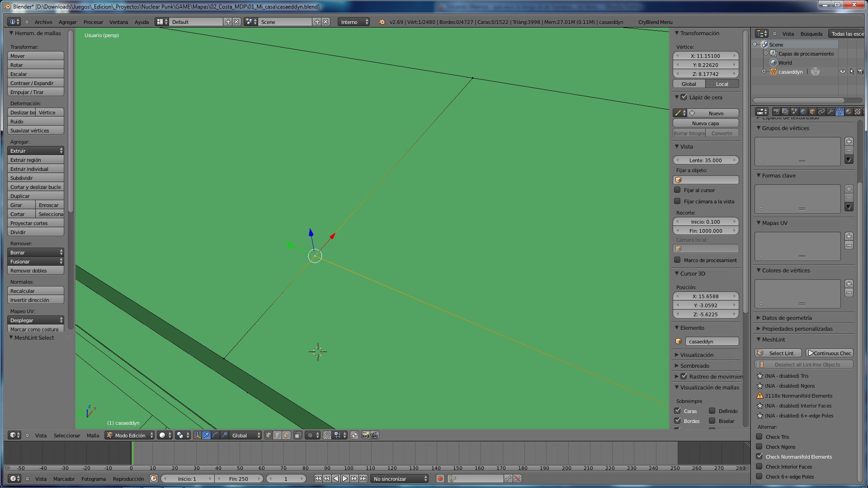868x488 pixels.
Task: Open the Modo Edición mode dropdown
Action: click(130, 436)
